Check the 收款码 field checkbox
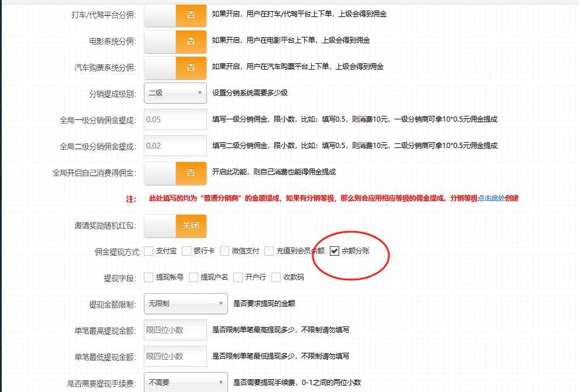Image resolution: width=579 pixels, height=392 pixels. tap(276, 277)
